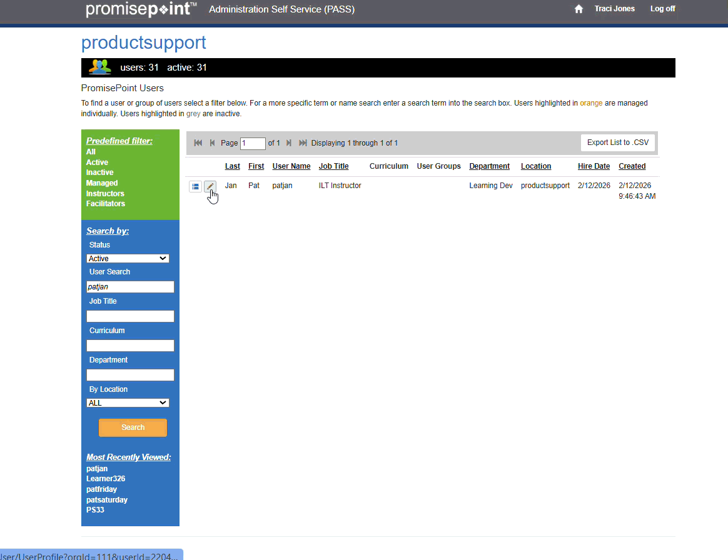Image resolution: width=728 pixels, height=560 pixels.
Task: Select the Inactive predefined filter
Action: [99, 172]
